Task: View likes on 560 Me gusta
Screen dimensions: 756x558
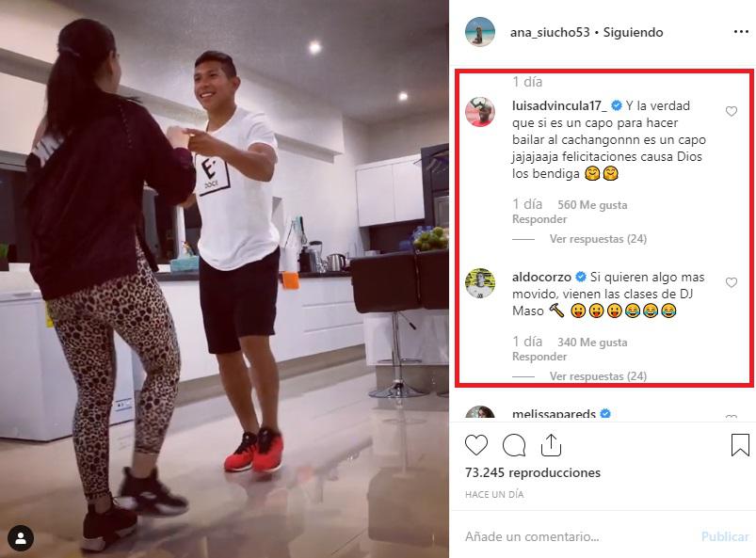Action: point(592,205)
